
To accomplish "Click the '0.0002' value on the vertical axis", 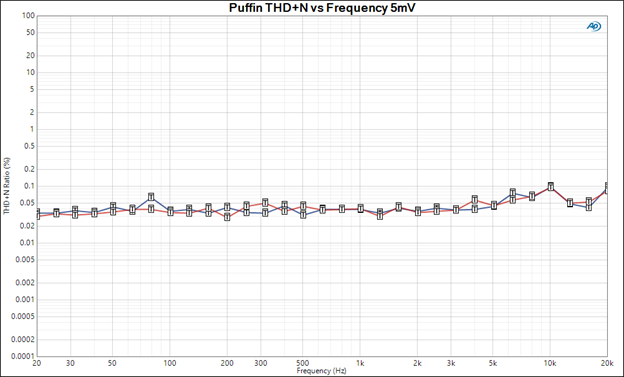I will tap(24, 339).
